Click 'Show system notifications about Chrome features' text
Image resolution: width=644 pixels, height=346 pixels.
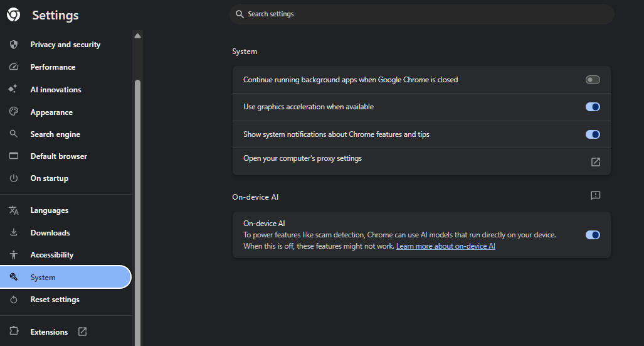[x=336, y=134]
